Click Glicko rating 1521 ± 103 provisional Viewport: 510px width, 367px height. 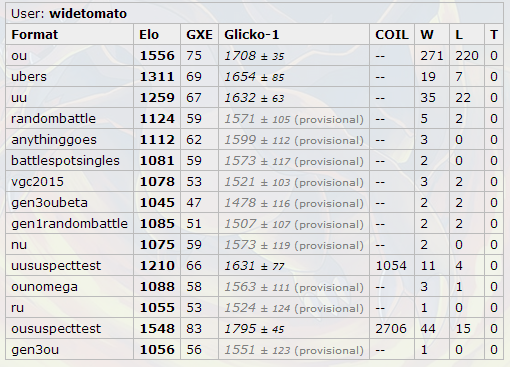[294, 182]
